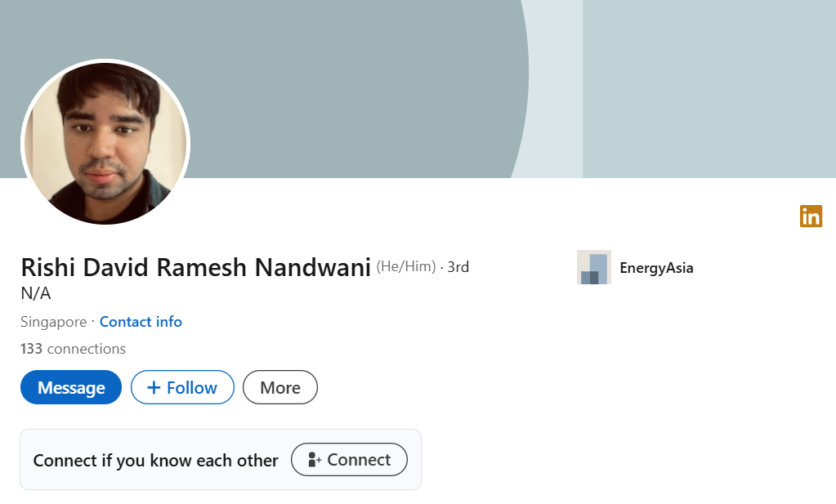Click the 3rd degree connection label
Screen dimensions: 836x504
click(x=458, y=267)
